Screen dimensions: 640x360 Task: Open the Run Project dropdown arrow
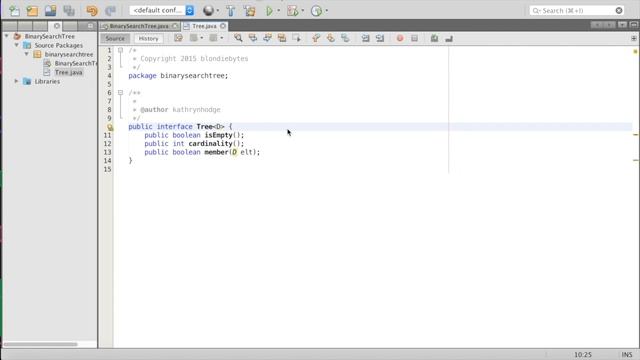click(279, 11)
